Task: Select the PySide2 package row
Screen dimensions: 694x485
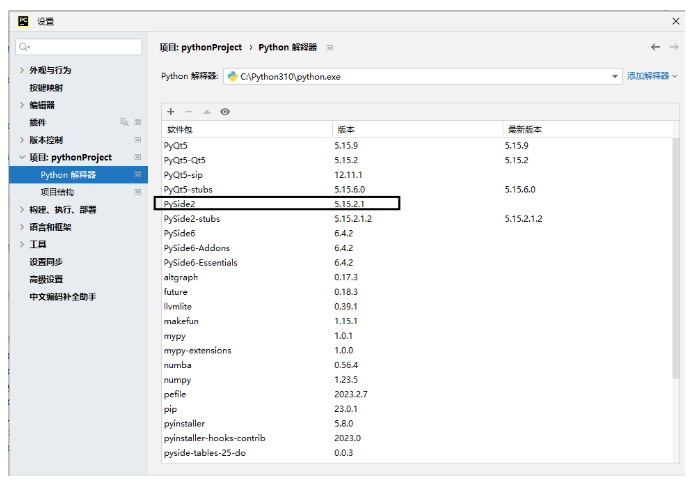Action: pos(417,204)
